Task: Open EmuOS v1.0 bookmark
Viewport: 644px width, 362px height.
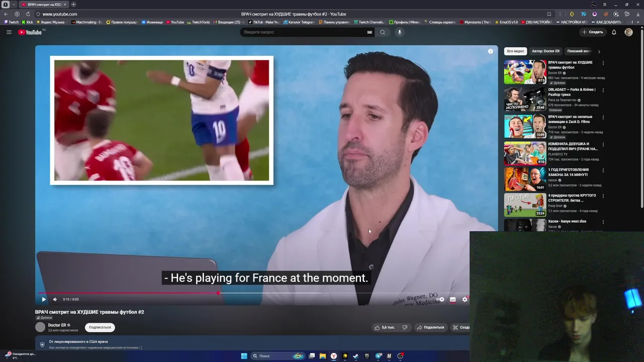Action: (x=506, y=22)
